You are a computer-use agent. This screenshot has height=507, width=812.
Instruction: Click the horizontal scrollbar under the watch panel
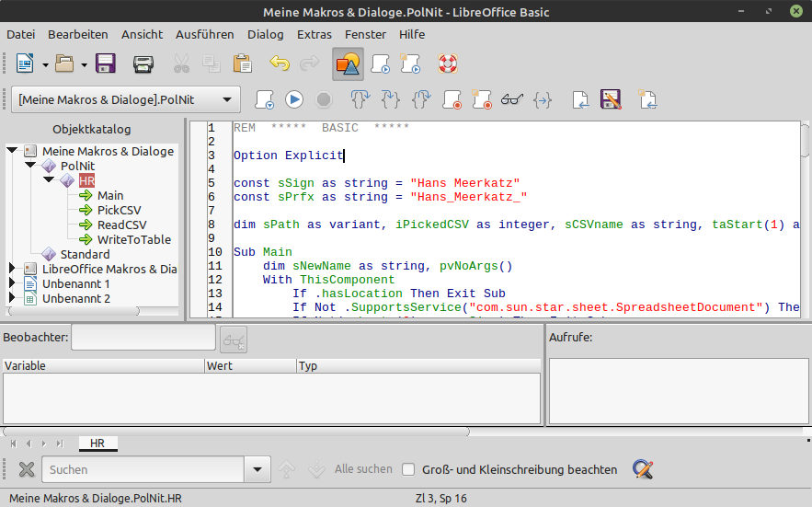coord(236,432)
